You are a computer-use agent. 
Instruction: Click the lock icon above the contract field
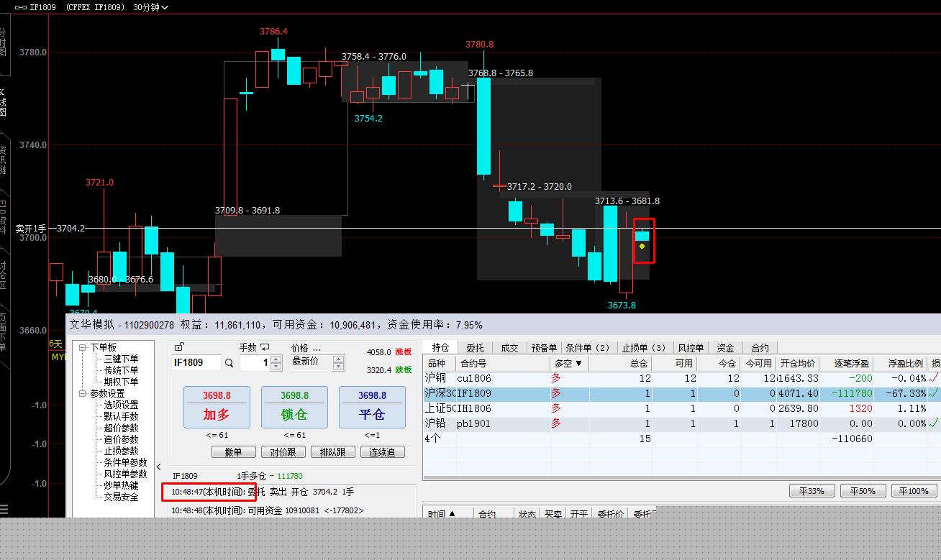(x=179, y=347)
